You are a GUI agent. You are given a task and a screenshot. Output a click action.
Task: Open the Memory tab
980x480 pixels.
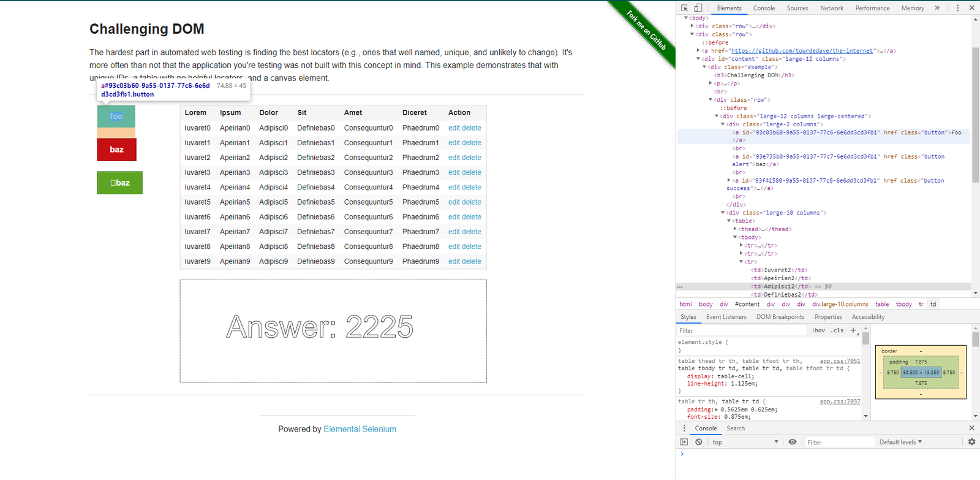point(913,8)
